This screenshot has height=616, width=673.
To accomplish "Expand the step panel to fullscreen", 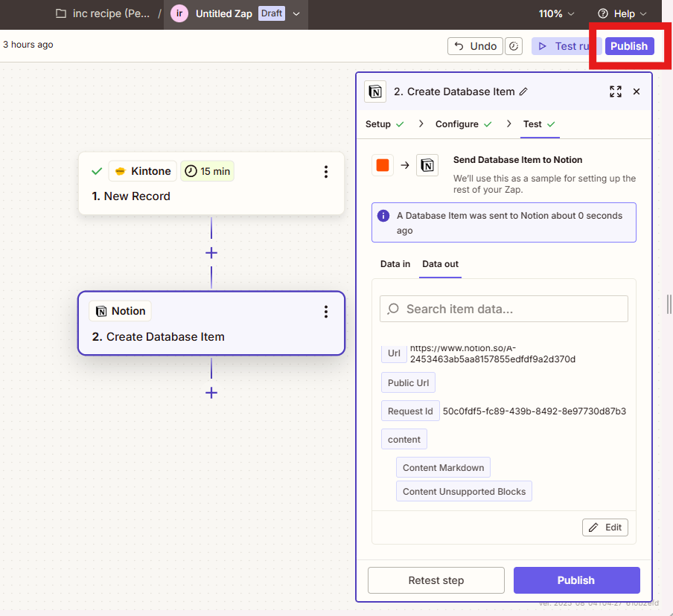I will tap(616, 92).
